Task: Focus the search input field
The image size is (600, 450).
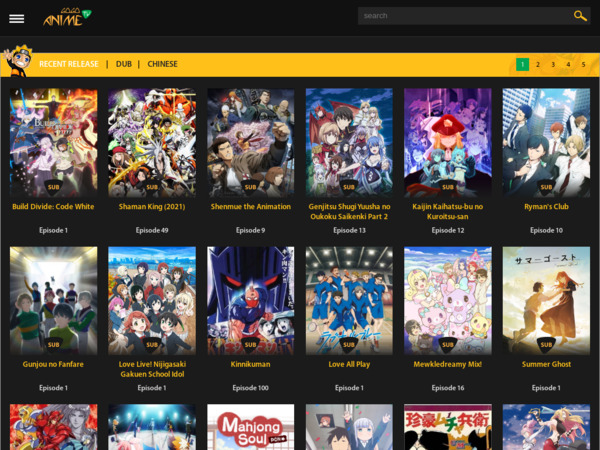Action: [465, 16]
